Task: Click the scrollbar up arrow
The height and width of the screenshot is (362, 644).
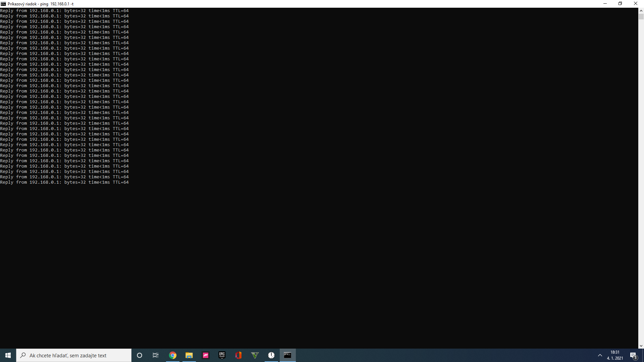Action: (641, 10)
